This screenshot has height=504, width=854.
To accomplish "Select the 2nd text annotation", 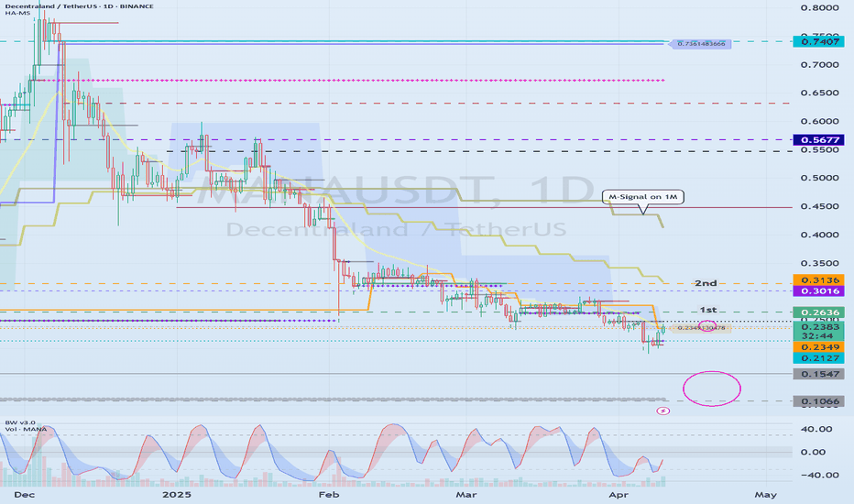I will pos(706,283).
